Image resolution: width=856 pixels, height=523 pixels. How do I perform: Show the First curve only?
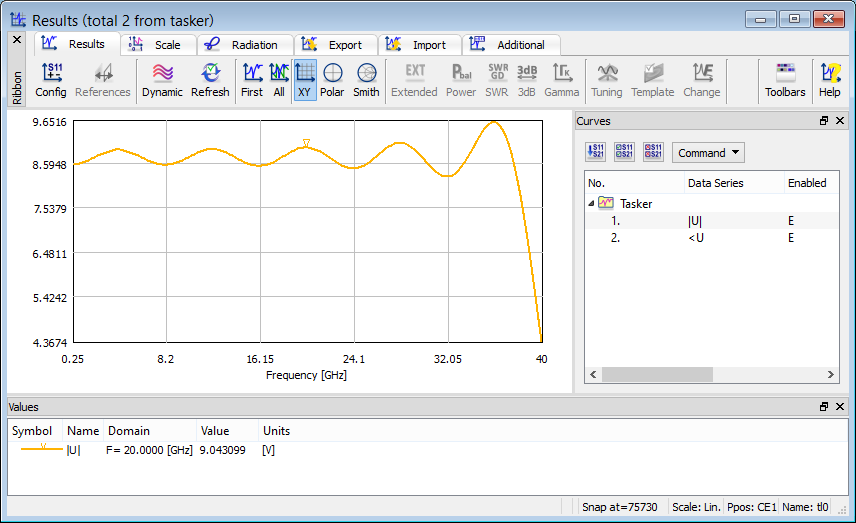coord(252,79)
